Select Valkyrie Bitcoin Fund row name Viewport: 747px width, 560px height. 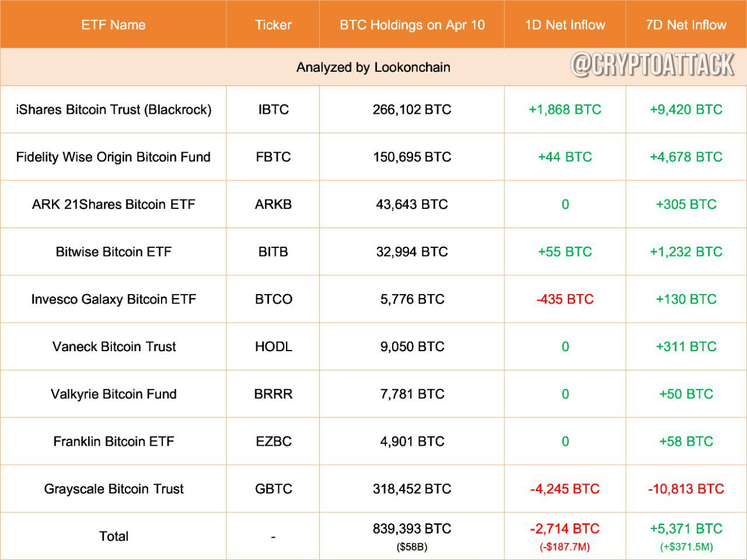point(113,394)
